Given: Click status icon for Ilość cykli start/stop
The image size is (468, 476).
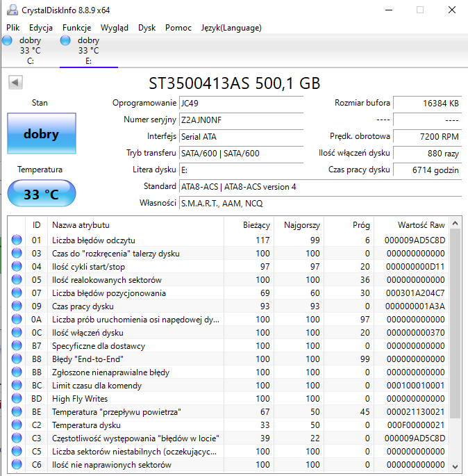Looking at the screenshot, I should [17, 266].
